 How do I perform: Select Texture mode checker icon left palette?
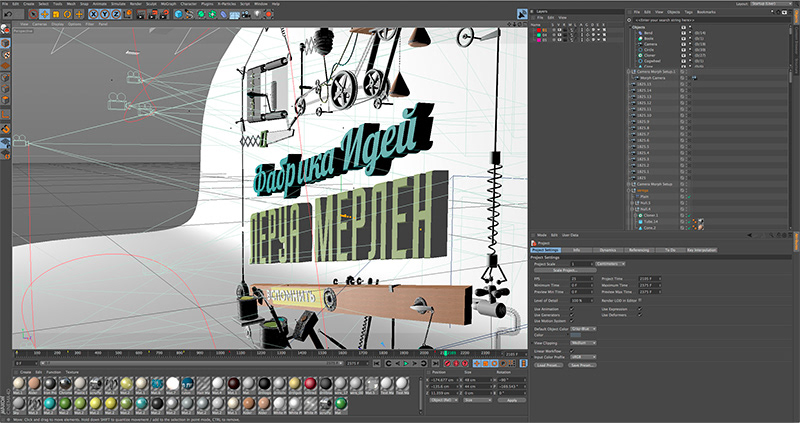5,55
